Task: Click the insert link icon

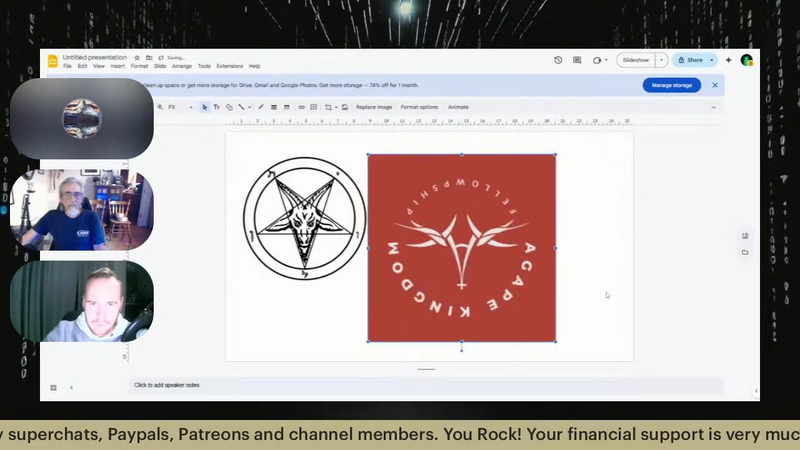Action: click(302, 107)
